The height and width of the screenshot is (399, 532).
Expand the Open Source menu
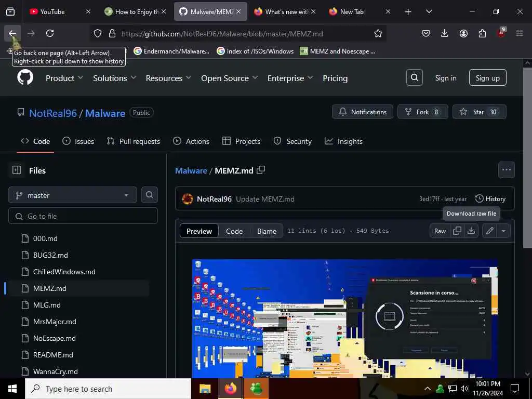pyautogui.click(x=229, y=78)
